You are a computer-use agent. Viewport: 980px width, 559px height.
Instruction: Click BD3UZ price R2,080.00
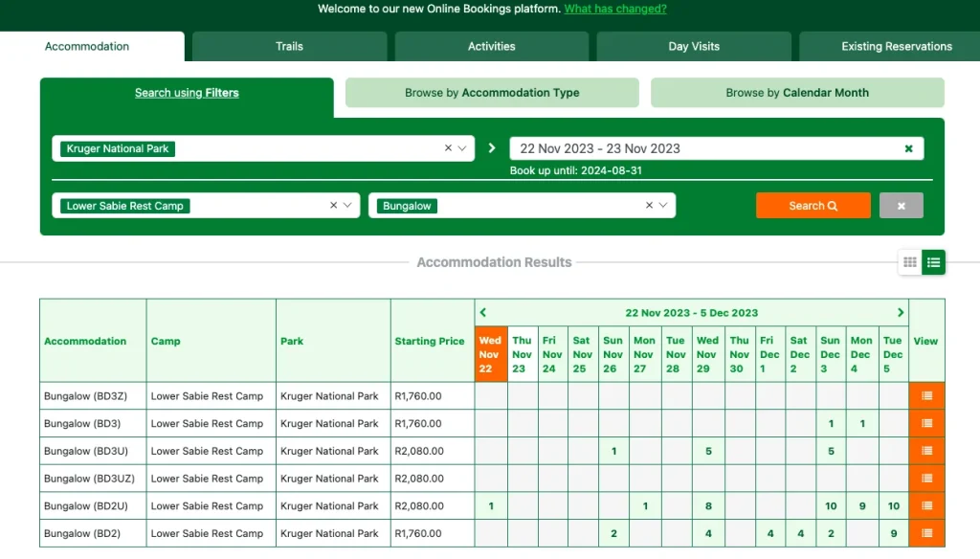click(x=419, y=479)
